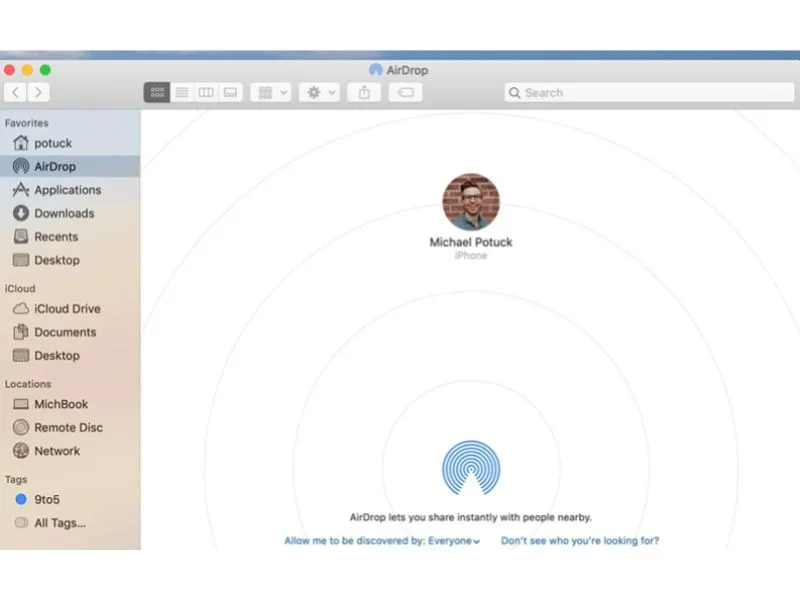
Task: Switch to list view in toolbar
Action: (182, 92)
